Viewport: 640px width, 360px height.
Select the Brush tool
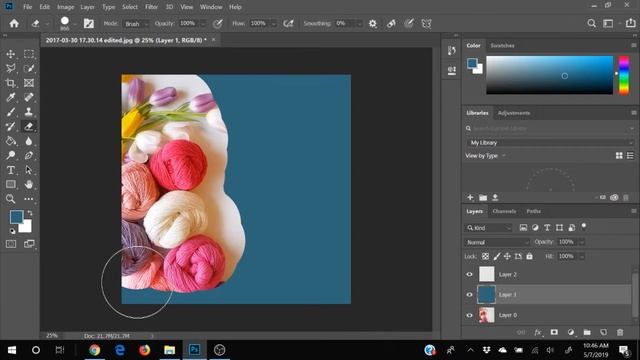(x=11, y=112)
